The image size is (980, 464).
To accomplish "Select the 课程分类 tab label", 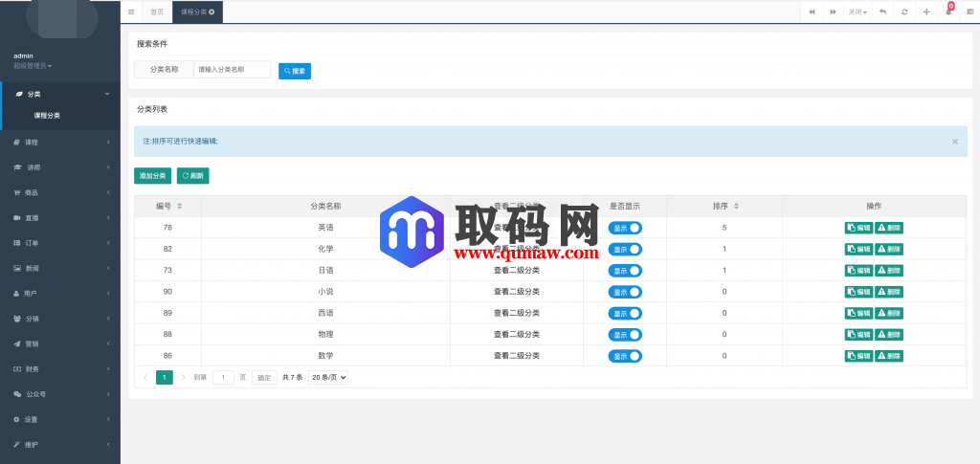I will (x=193, y=11).
